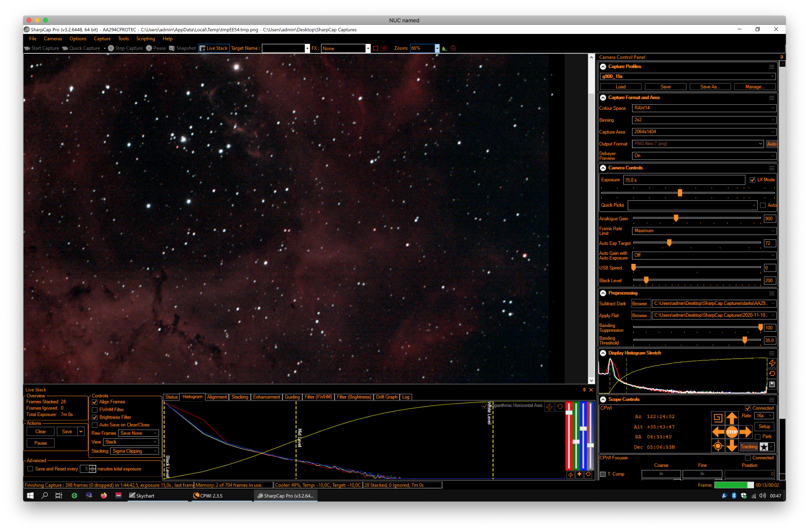The width and height of the screenshot is (809, 532).
Task: Click the crosshair target icon in Scope Controls
Action: tap(718, 446)
